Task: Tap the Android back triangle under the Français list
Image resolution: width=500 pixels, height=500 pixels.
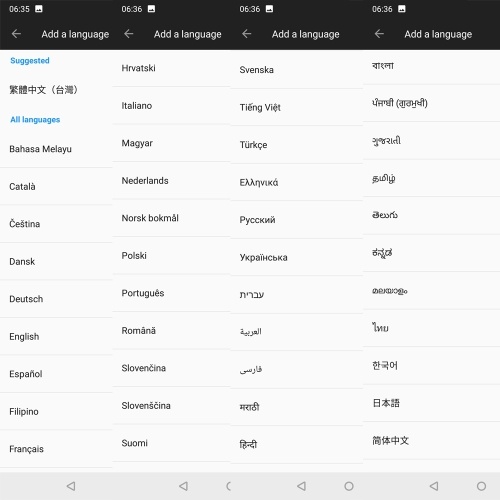Action: 71,486
